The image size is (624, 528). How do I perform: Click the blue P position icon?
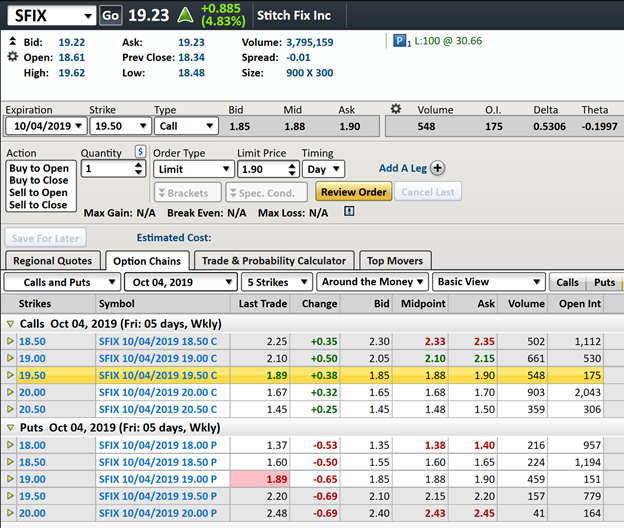(401, 43)
